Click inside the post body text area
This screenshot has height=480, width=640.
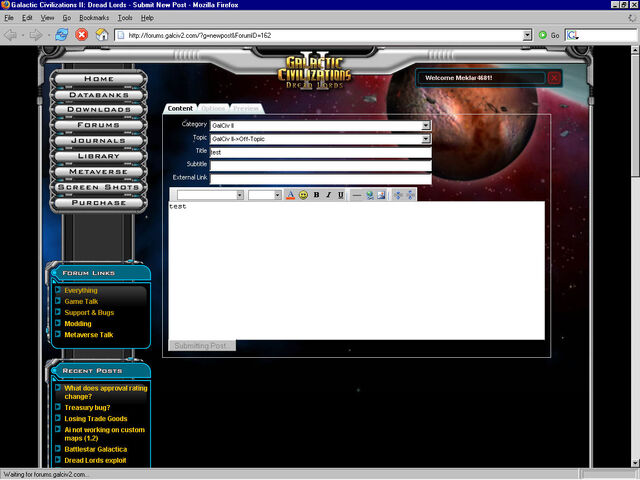coord(356,270)
